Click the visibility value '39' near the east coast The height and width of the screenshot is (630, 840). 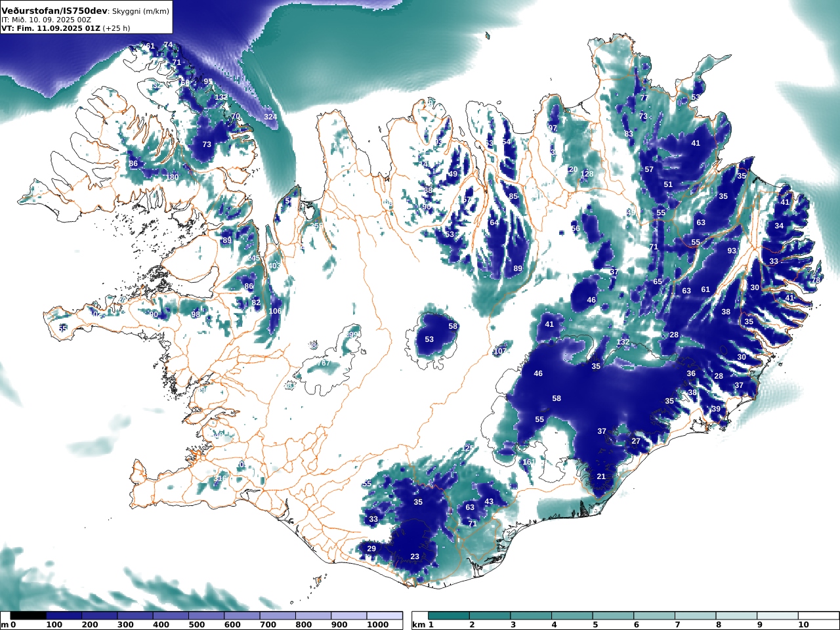pyautogui.click(x=716, y=409)
